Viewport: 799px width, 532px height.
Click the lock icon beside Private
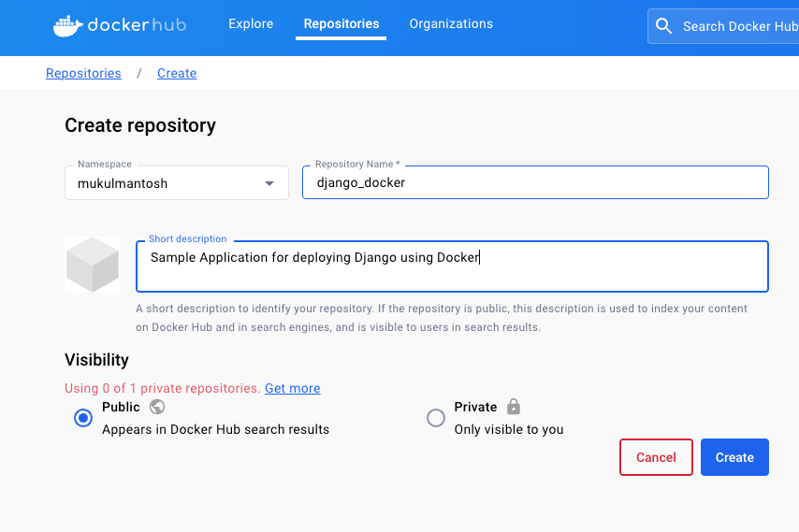click(x=513, y=407)
